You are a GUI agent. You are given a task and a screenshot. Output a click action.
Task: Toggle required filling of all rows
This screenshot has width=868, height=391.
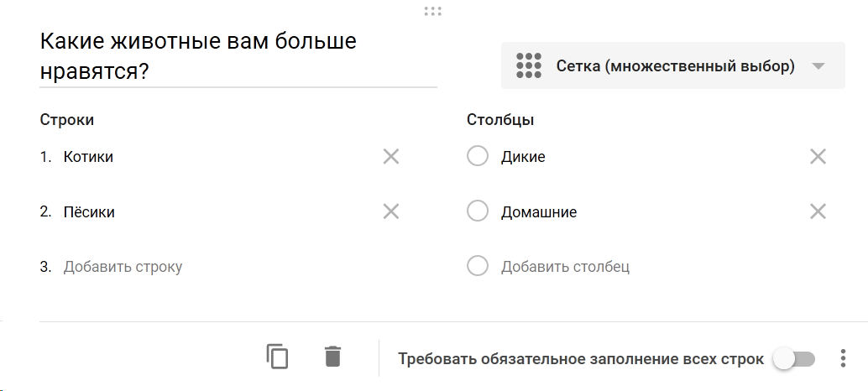click(794, 359)
